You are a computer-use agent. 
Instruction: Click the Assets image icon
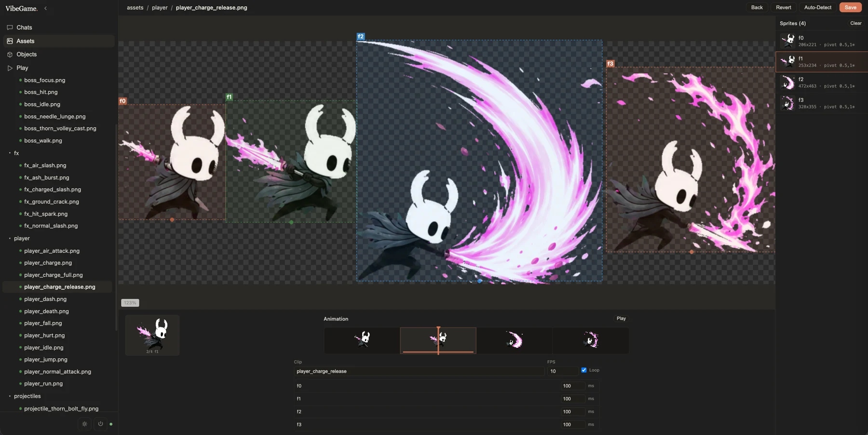coord(10,41)
